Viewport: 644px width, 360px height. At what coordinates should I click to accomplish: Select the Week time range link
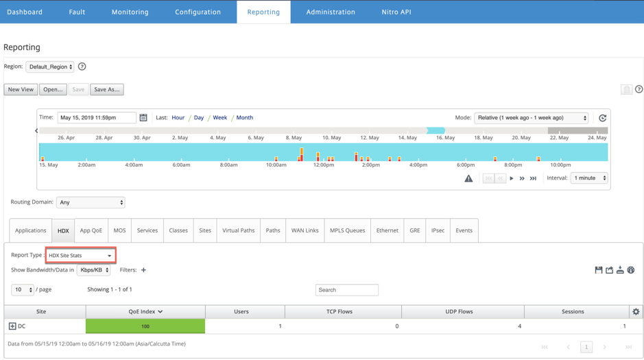pos(219,117)
